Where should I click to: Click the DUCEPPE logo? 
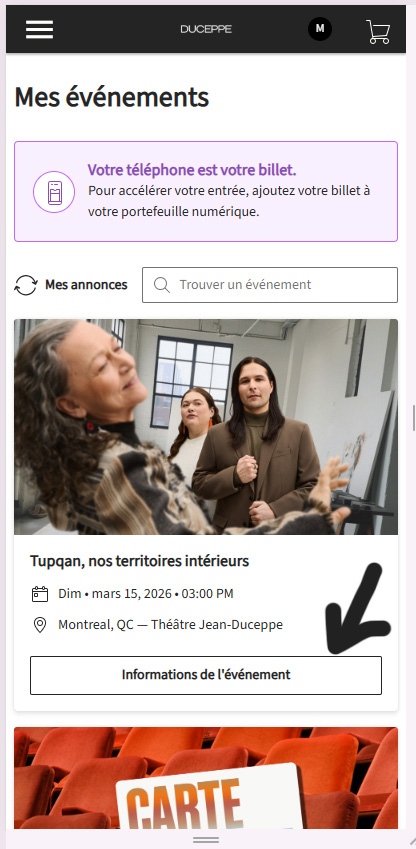point(206,29)
